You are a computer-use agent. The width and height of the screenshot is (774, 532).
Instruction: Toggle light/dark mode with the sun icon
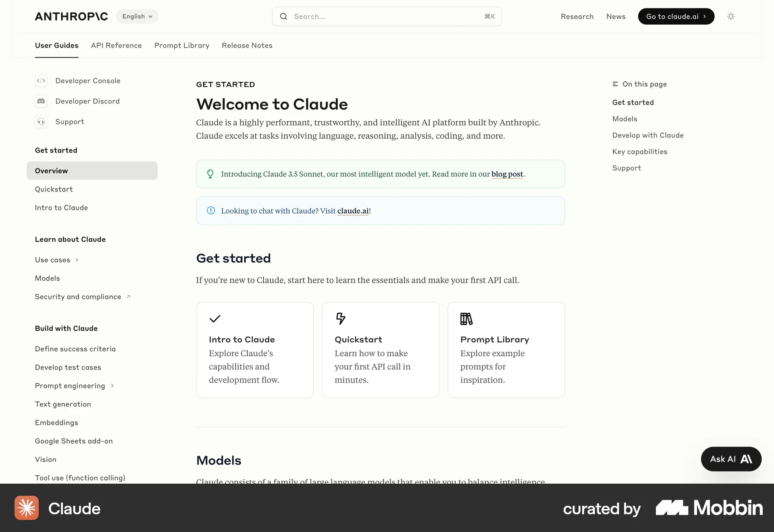[x=731, y=16]
